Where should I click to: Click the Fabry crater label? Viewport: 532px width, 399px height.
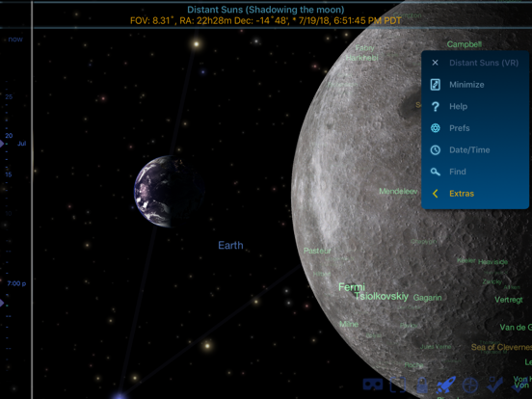pyautogui.click(x=364, y=48)
